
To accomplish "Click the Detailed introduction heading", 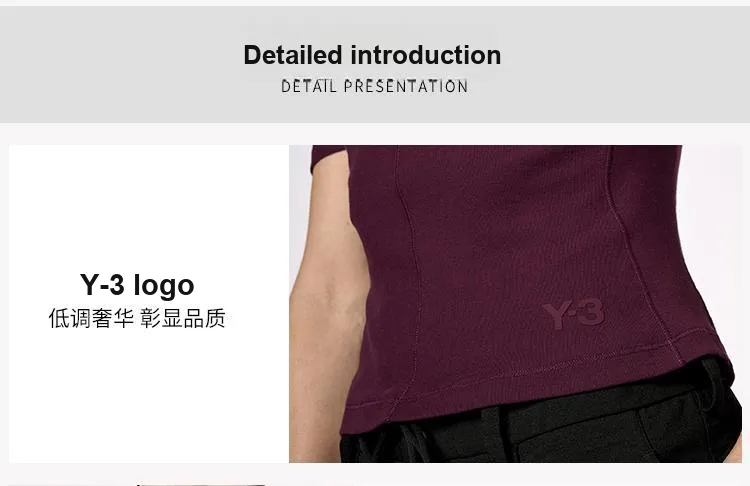I will click(372, 55).
